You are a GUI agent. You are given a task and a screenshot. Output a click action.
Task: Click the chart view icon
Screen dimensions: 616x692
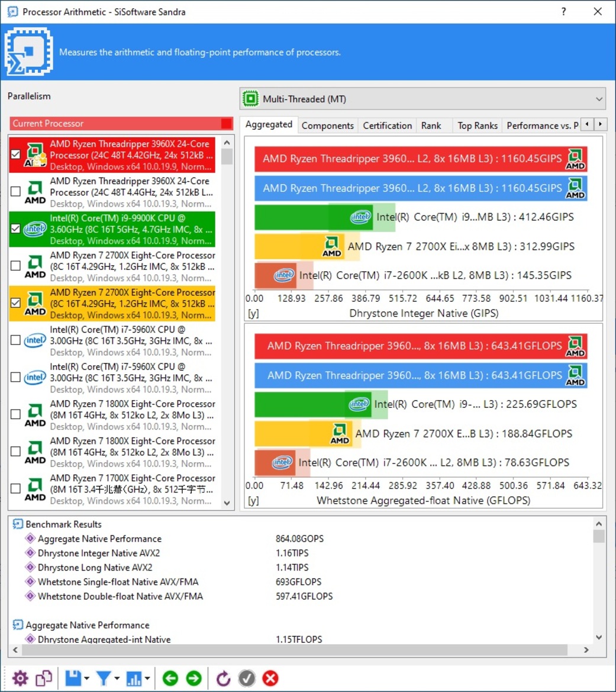click(134, 678)
